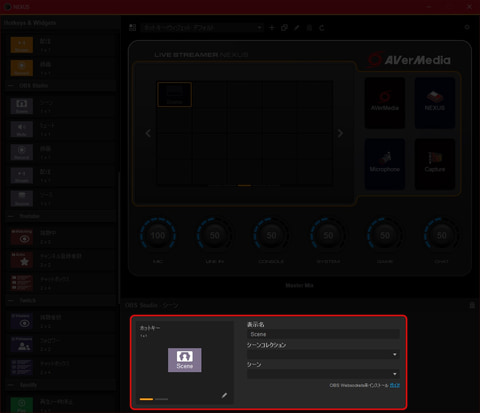Screen dimensions: 480x413
Task: Click the duplicate profile icon in toolbar
Action: [284, 28]
